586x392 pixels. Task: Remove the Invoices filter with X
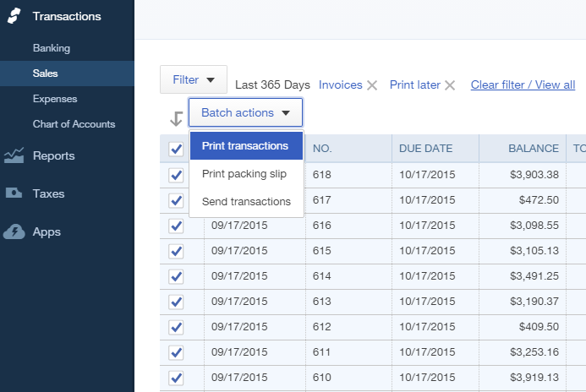[372, 85]
